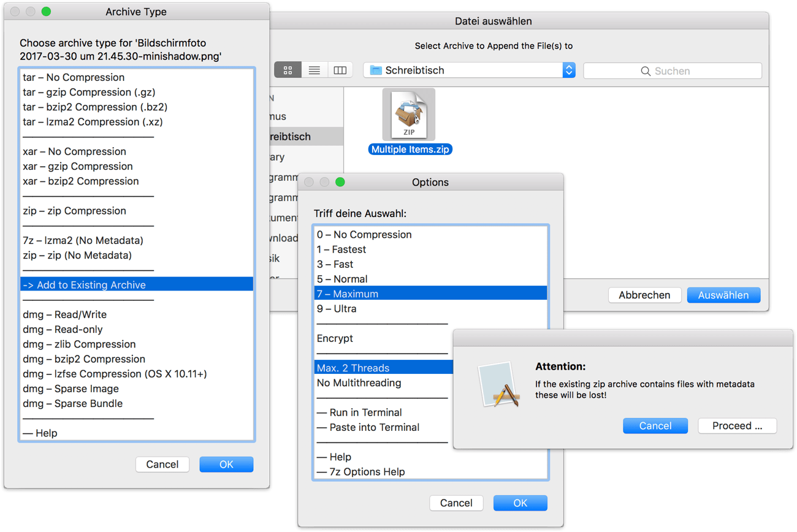Select xar – bzip2 Compression
This screenshot has height=532, width=797.
coord(137,181)
